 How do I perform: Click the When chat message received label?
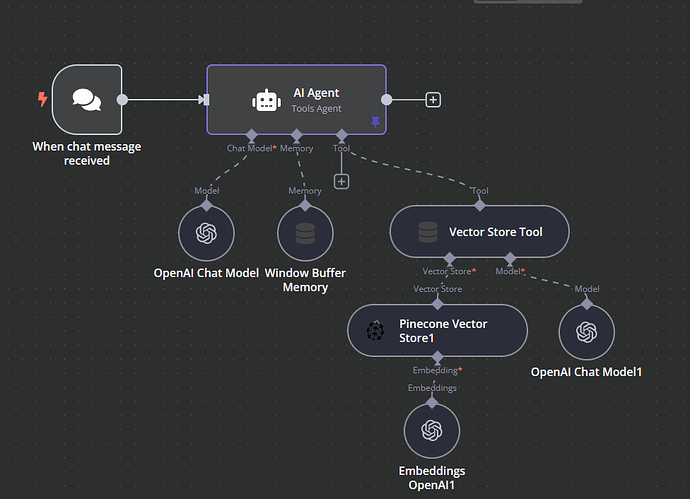click(87, 154)
